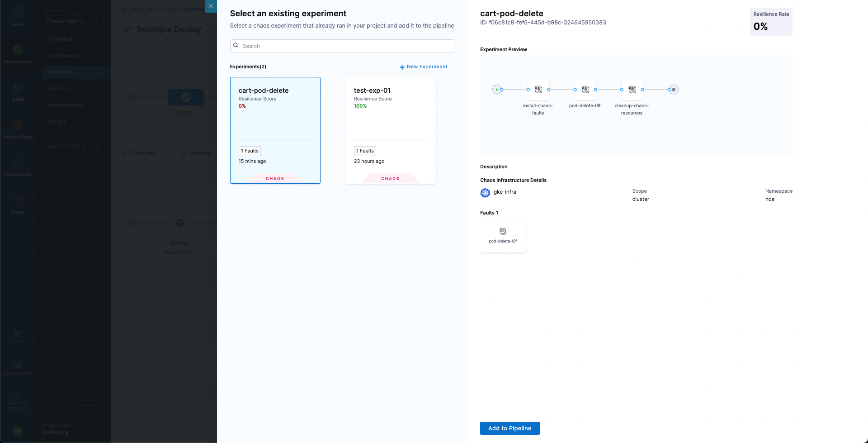
Task: Close the experiment selection drawer
Action: point(211,6)
